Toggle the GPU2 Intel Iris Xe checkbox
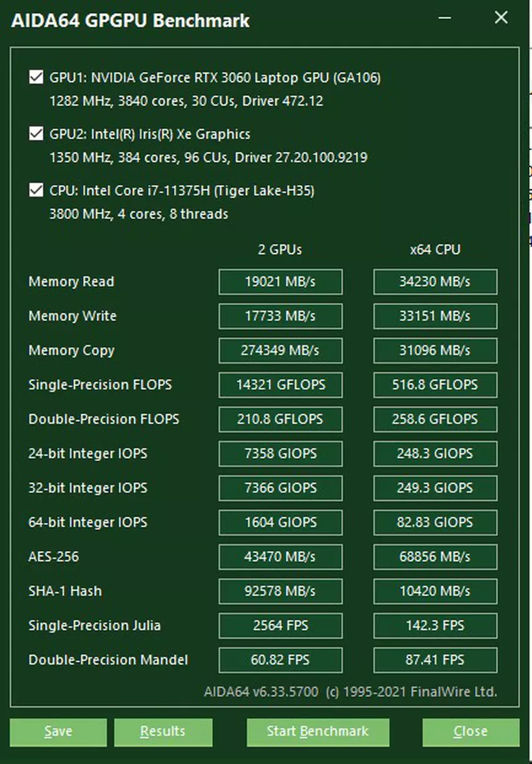Screen dimensions: 532x764 tap(36, 134)
